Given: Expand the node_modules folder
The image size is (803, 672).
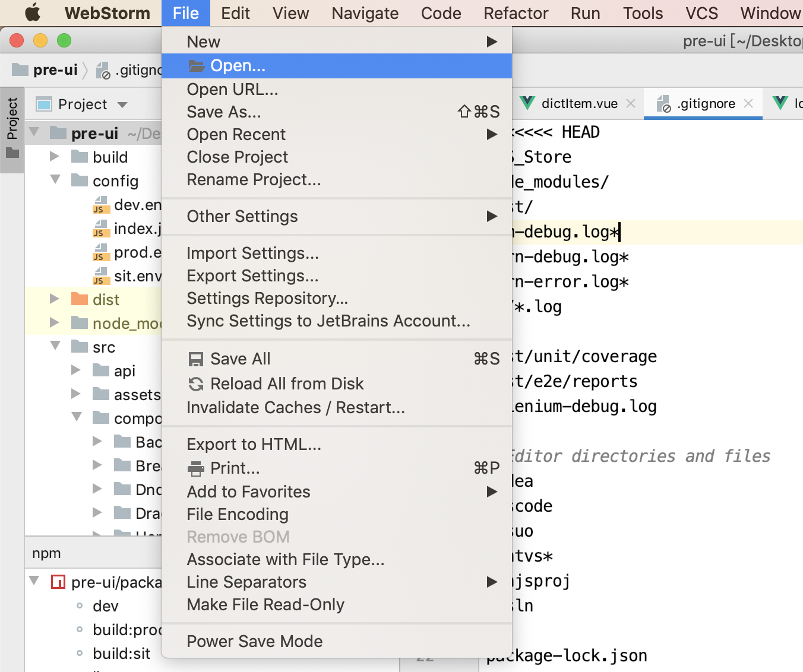Looking at the screenshot, I should click(55, 322).
